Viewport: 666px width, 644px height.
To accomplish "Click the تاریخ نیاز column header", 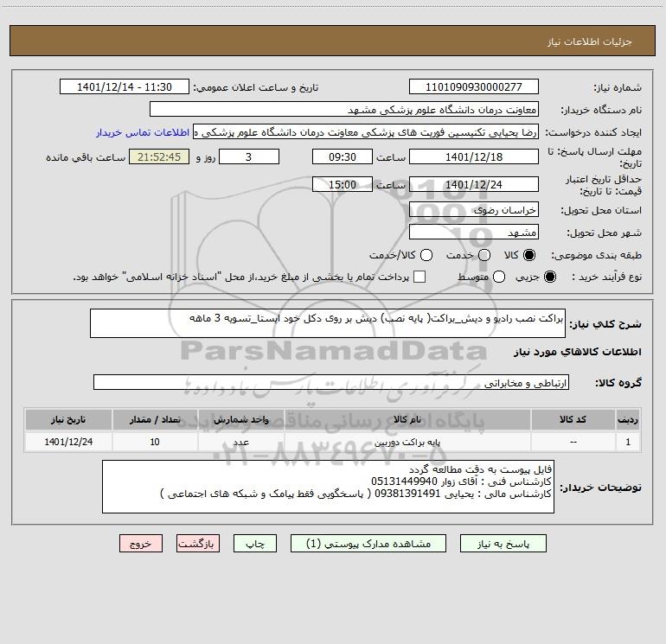I will [68, 419].
